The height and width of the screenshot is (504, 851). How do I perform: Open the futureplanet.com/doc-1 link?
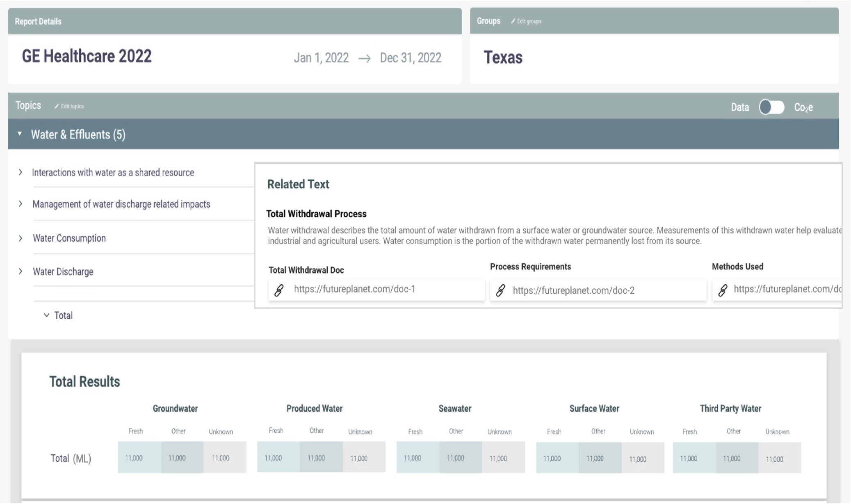click(x=354, y=289)
